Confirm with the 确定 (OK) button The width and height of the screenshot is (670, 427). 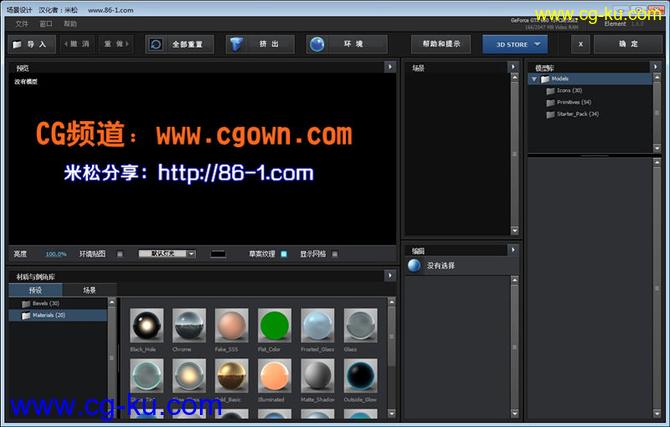[x=628, y=44]
